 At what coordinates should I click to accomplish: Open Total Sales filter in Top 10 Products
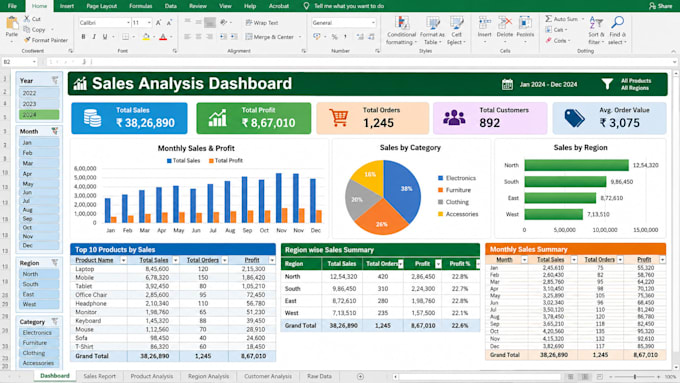pos(175,260)
